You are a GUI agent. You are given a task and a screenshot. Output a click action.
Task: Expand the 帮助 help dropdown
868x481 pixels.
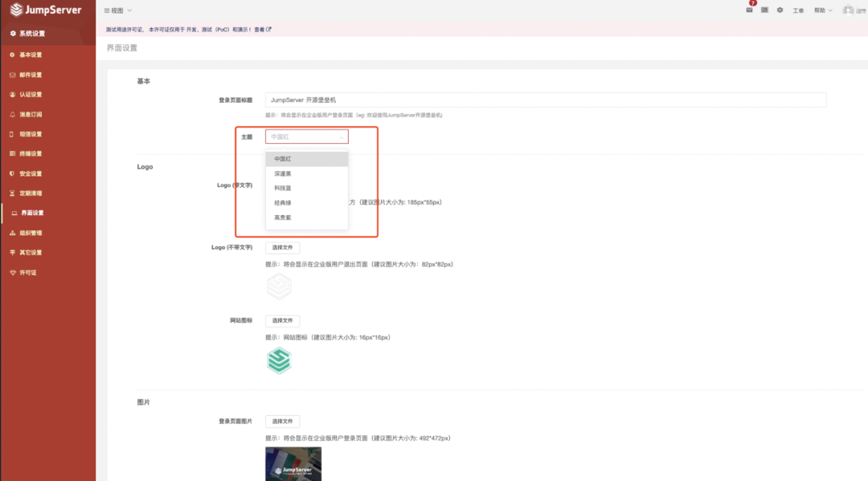coord(823,10)
